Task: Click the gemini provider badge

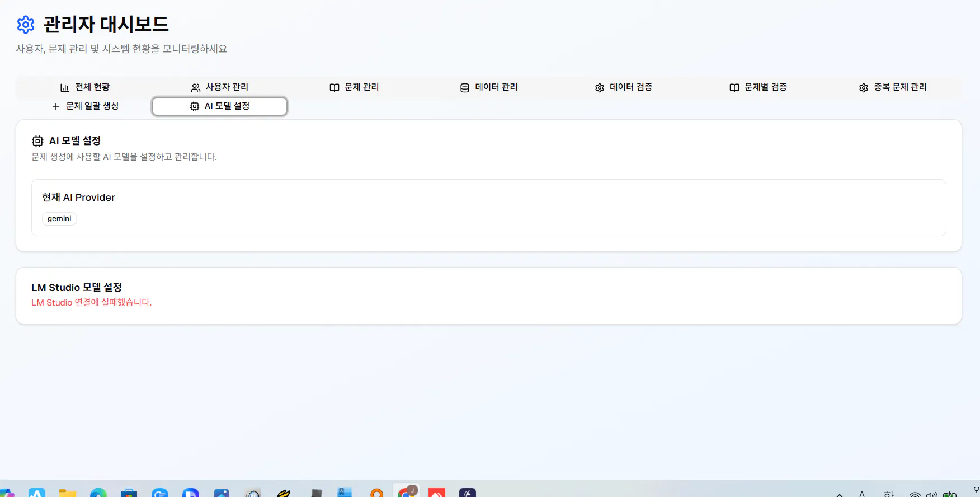Action: pyautogui.click(x=59, y=219)
